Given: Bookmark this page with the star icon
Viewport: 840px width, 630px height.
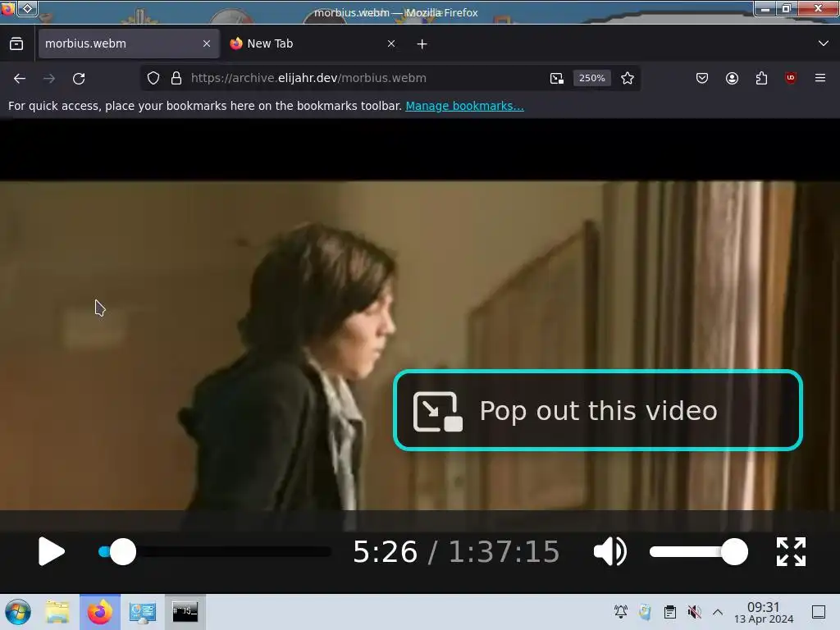Looking at the screenshot, I should [628, 78].
